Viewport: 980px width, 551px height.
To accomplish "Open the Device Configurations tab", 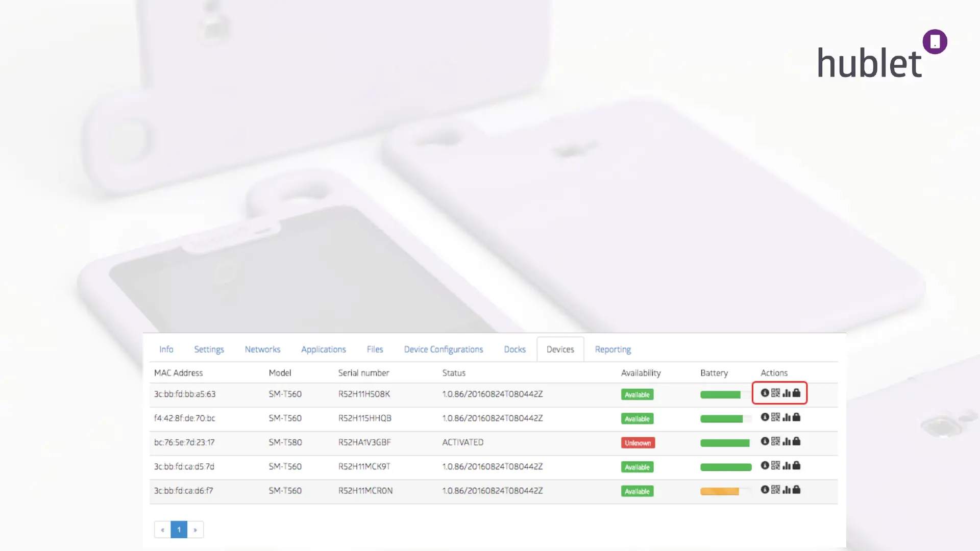I will 443,349.
